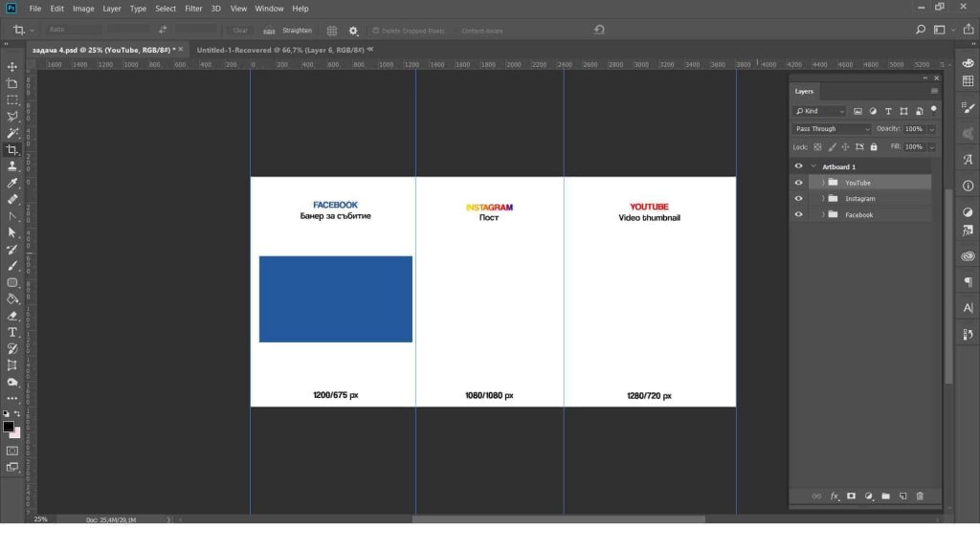Select the Paint Bucket tool
980x551 pixels.
[11, 299]
